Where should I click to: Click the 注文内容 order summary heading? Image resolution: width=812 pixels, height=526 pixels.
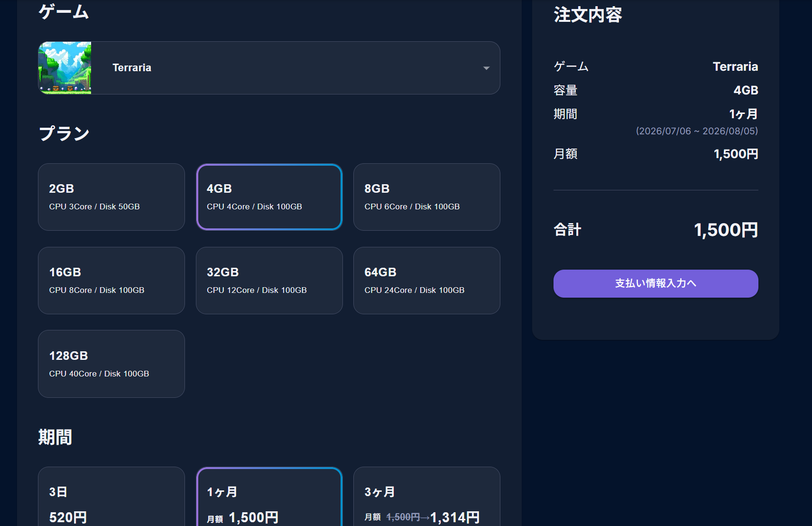588,15
